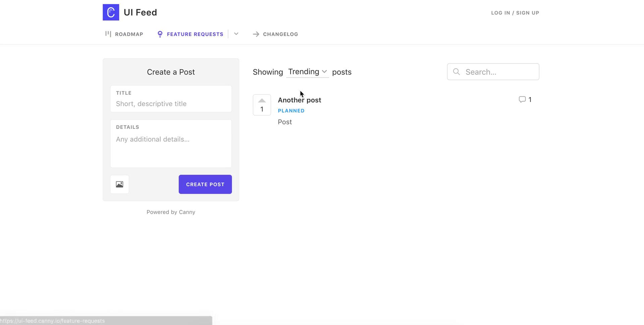Click the 'Post' description text

(285, 122)
